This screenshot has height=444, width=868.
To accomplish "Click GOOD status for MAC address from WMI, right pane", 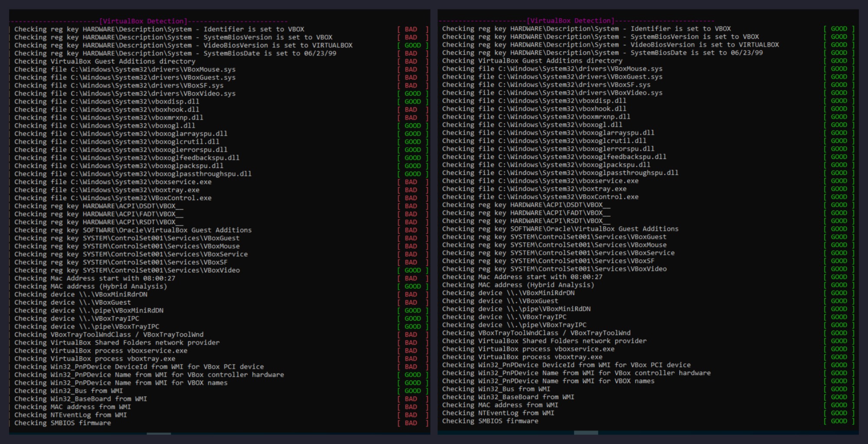I will pos(839,405).
